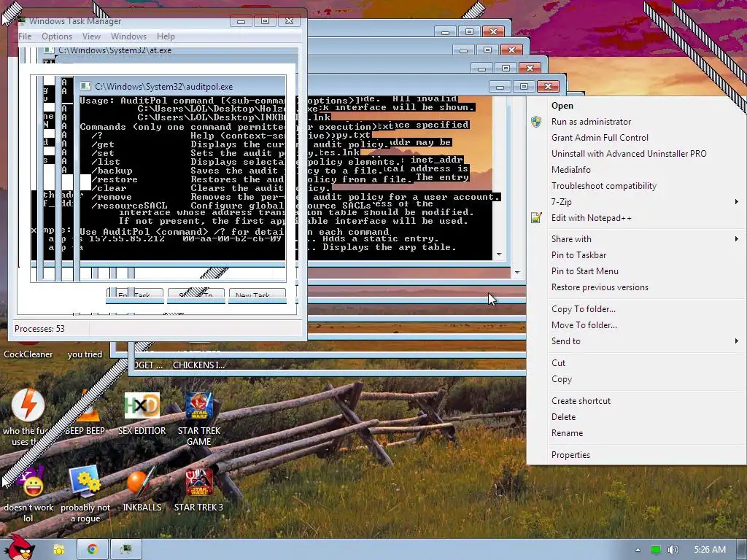Click the green system tray icon
The height and width of the screenshot is (560, 747).
(656, 550)
